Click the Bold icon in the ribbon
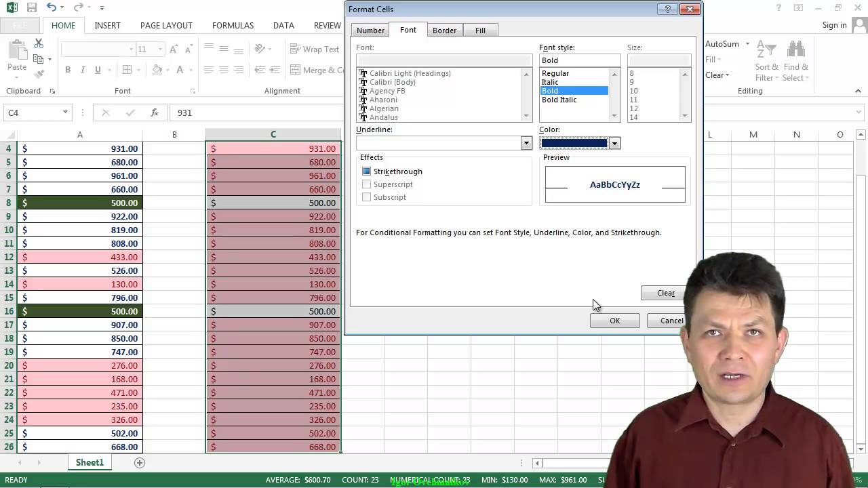 click(68, 70)
